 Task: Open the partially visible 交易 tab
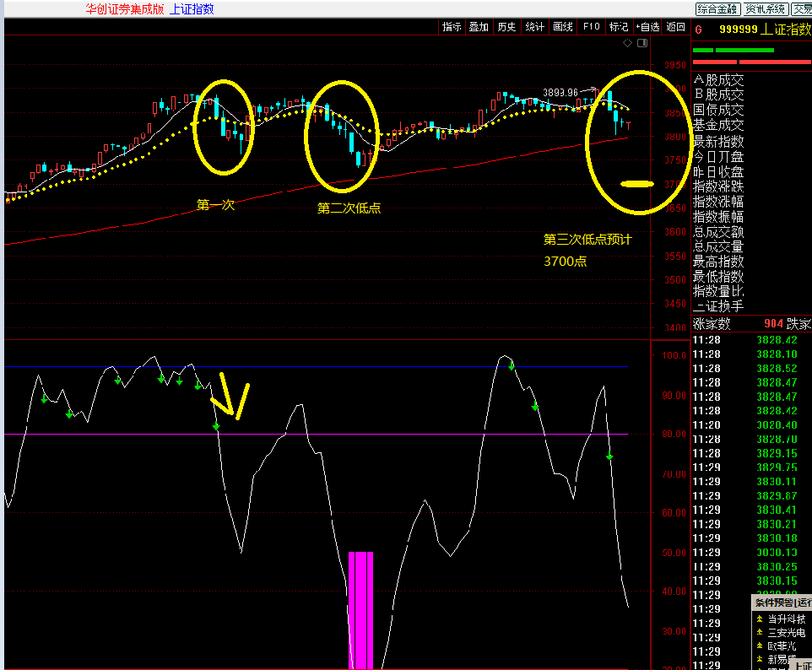click(802, 8)
